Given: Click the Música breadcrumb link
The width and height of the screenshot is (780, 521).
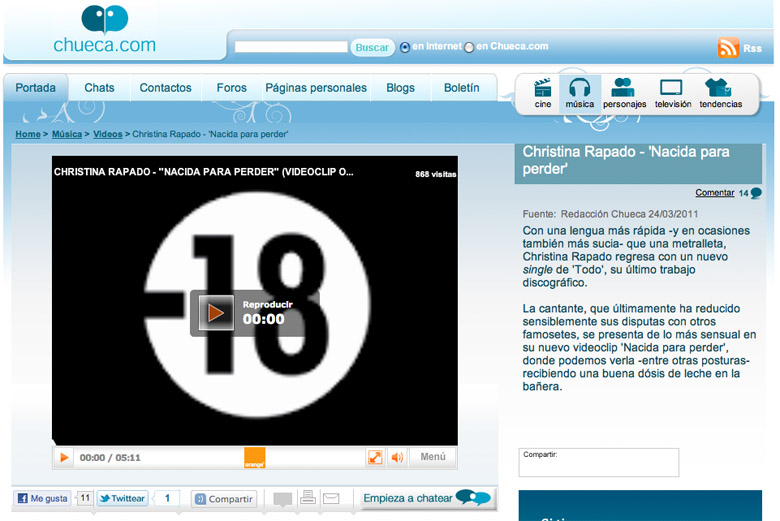Looking at the screenshot, I should coord(67,134).
